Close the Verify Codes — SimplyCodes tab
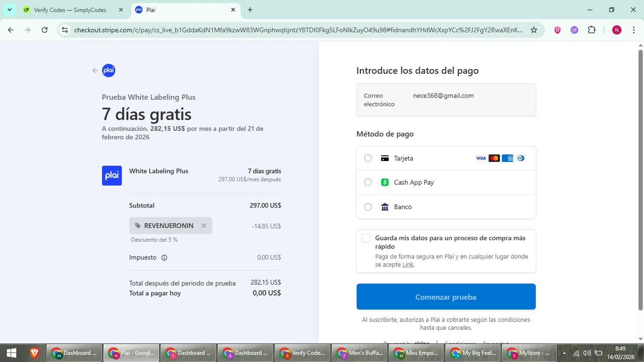Viewport: 644px width, 362px height. pos(121,10)
